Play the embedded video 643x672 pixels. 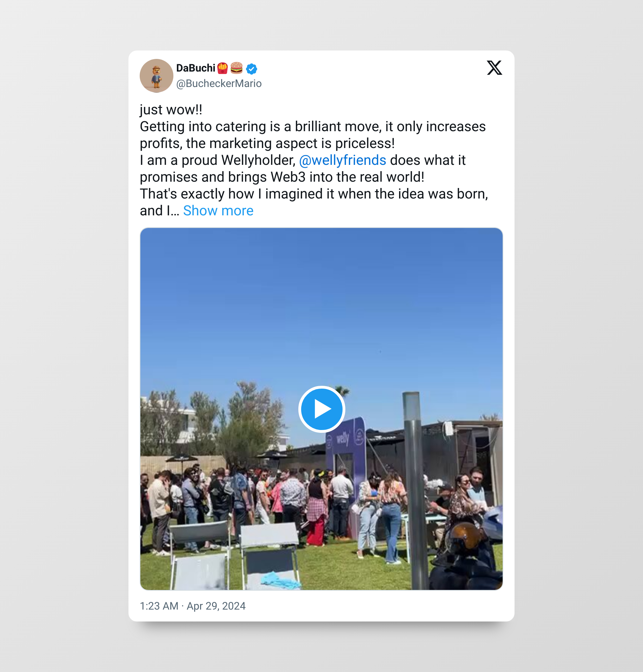(x=321, y=409)
